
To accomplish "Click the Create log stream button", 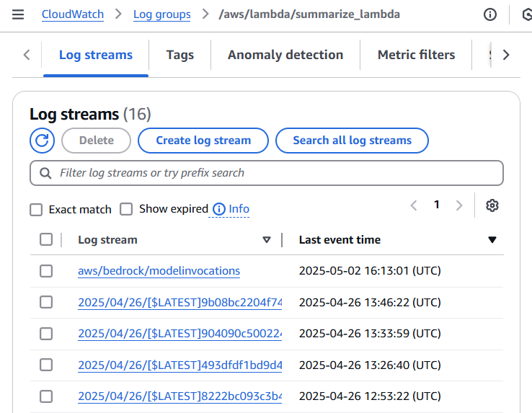I will [x=203, y=141].
